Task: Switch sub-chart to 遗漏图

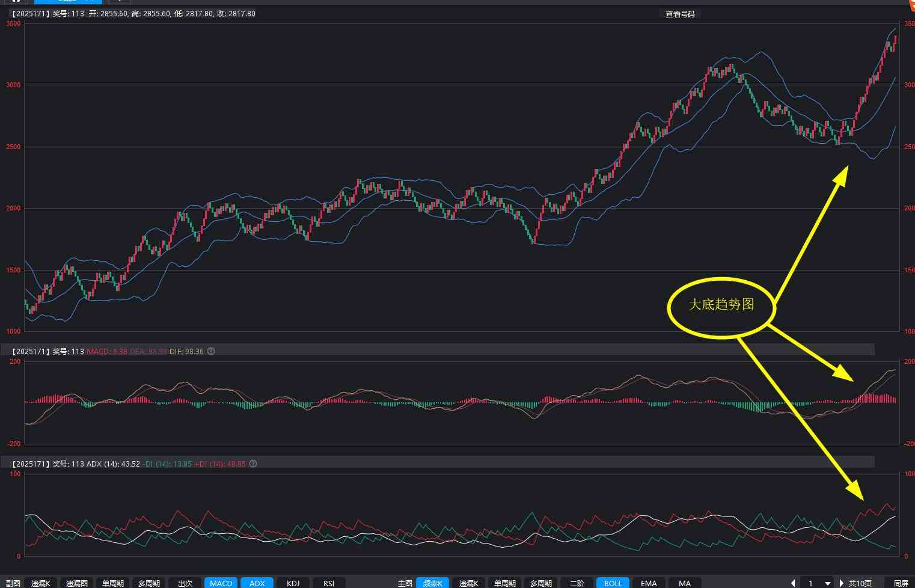Action: pos(77,583)
